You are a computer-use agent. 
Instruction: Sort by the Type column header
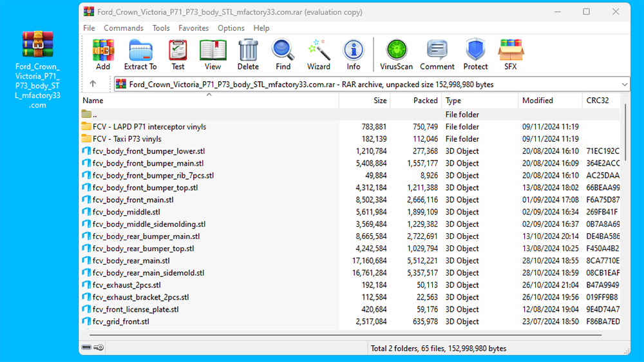(x=480, y=100)
